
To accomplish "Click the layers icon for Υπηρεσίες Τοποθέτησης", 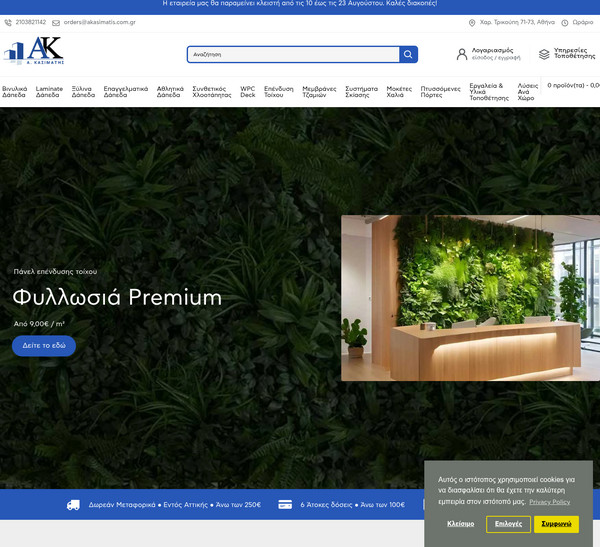I will 544,54.
